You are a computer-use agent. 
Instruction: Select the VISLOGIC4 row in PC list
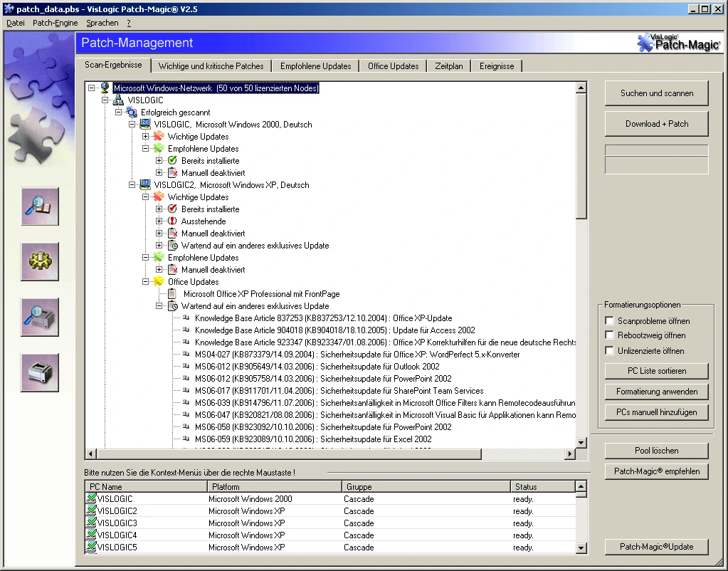coord(330,535)
